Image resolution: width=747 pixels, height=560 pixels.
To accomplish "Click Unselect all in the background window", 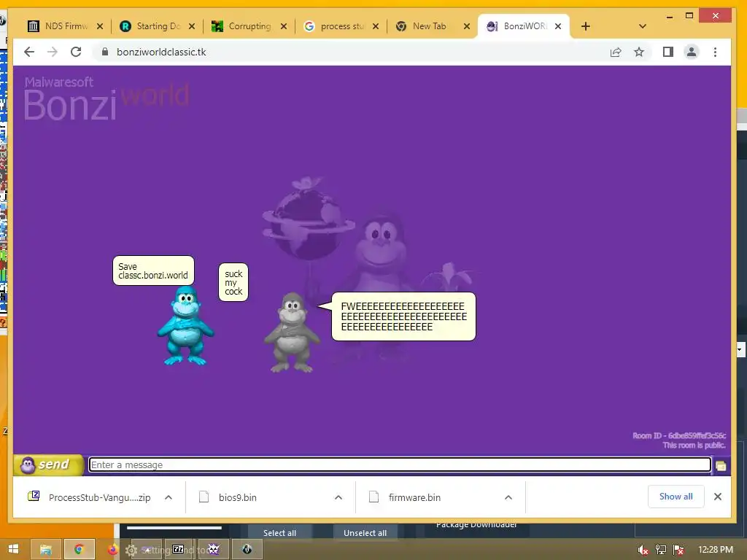I will [365, 533].
